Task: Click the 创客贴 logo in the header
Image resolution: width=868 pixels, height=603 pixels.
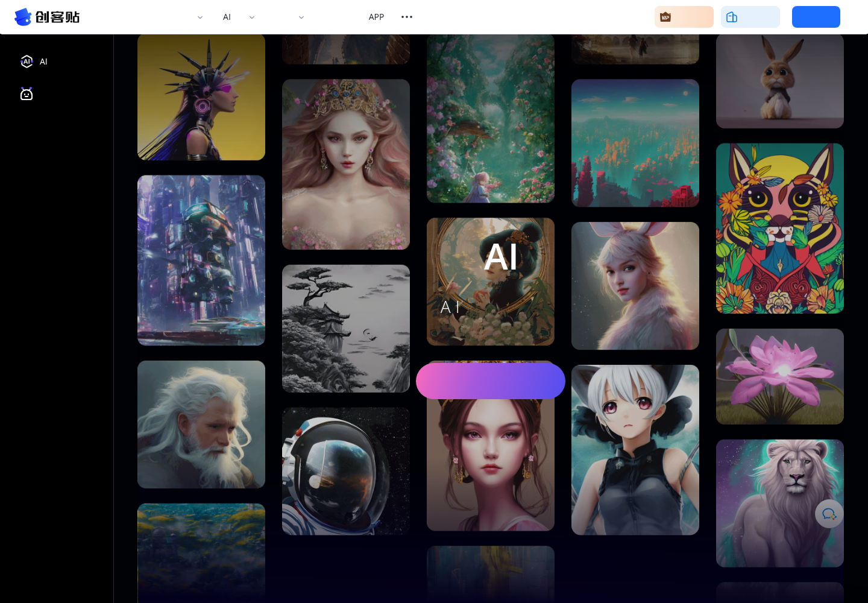Action: [47, 17]
